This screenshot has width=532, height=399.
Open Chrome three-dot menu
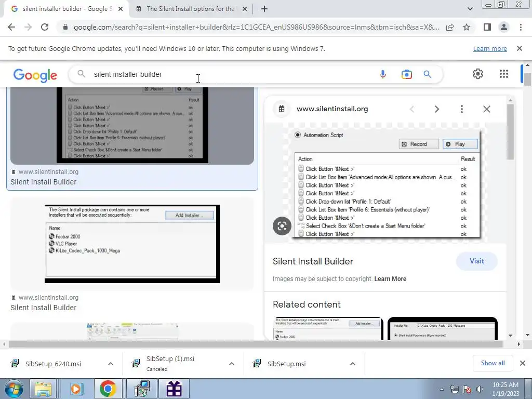(x=521, y=27)
